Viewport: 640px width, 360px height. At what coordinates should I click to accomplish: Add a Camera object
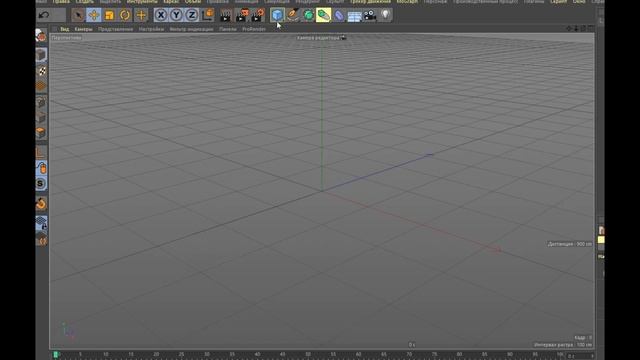tap(370, 16)
